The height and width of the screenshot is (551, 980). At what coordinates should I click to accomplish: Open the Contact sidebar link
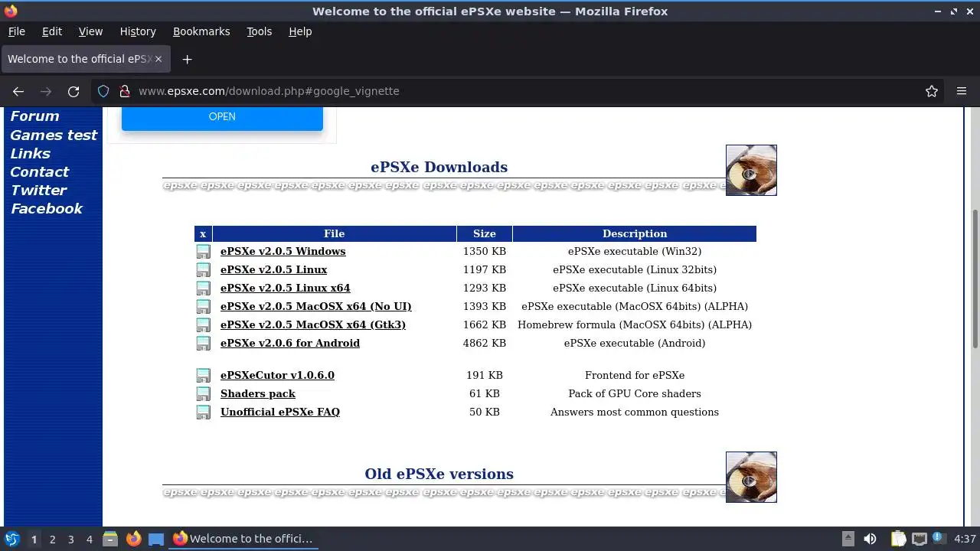coord(39,171)
